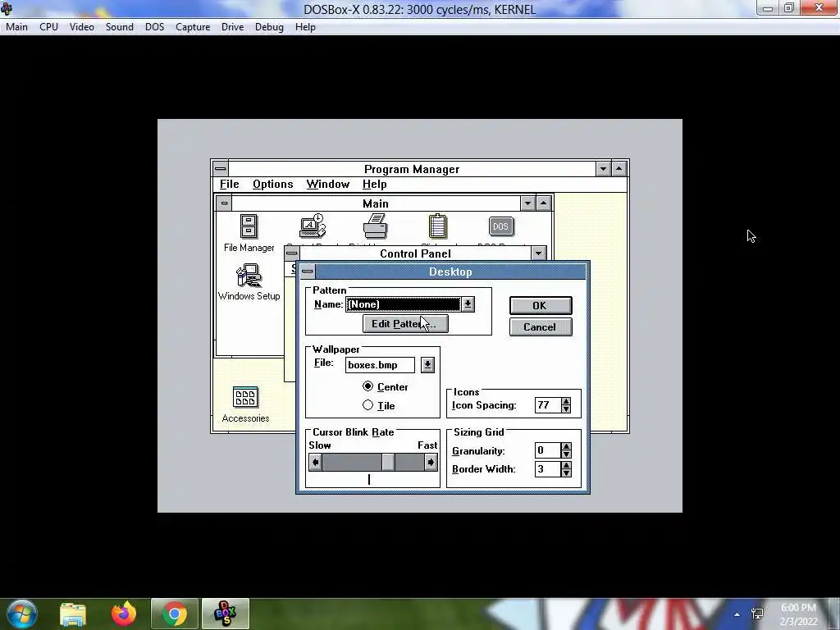Show hidden system tray icons
The image size is (840, 630).
[737, 614]
